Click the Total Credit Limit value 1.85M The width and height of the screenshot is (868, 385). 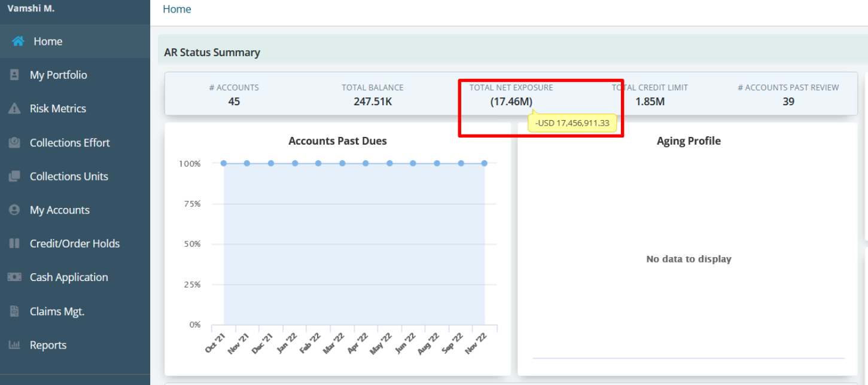point(650,102)
